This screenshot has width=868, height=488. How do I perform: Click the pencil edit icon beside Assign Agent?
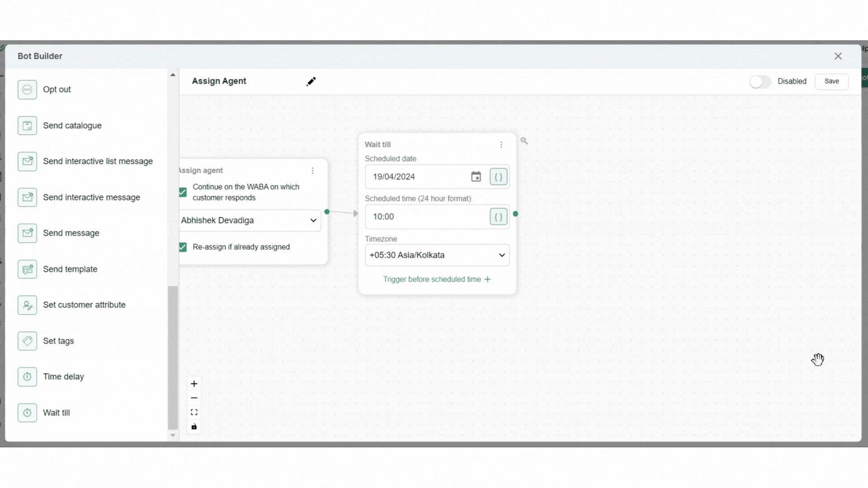(311, 81)
